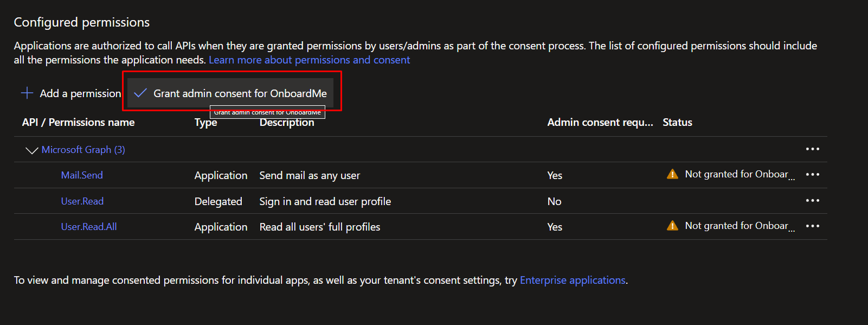Click Not granted status text for Mail.Send

point(736,174)
